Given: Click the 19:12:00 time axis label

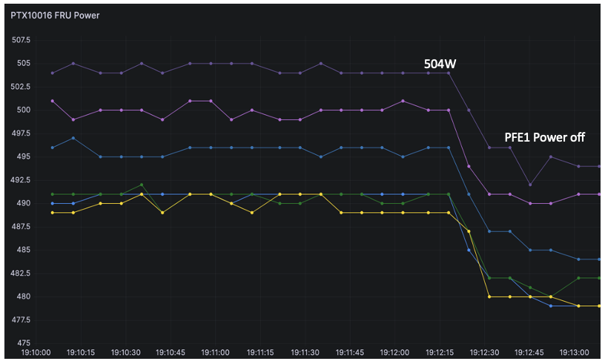Looking at the screenshot, I should 394,352.
